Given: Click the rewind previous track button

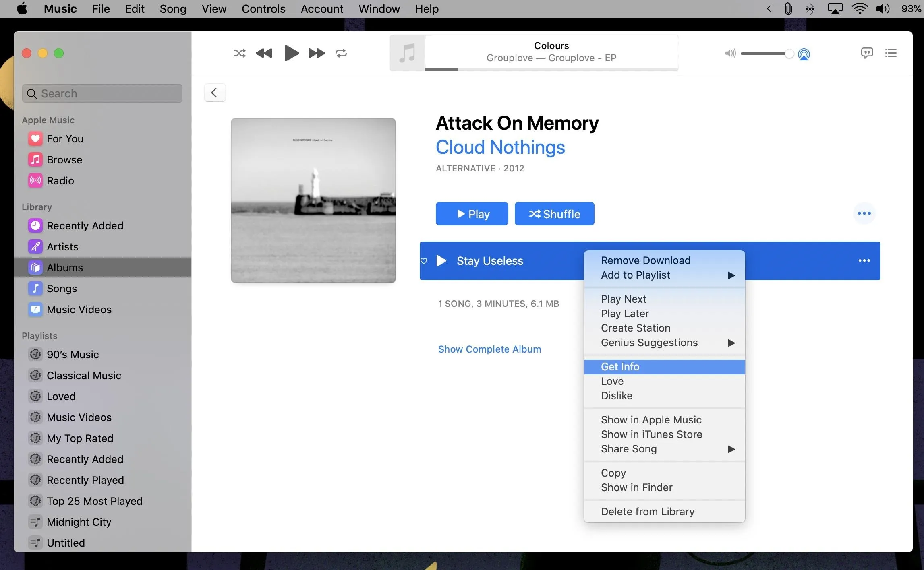Looking at the screenshot, I should 264,53.
